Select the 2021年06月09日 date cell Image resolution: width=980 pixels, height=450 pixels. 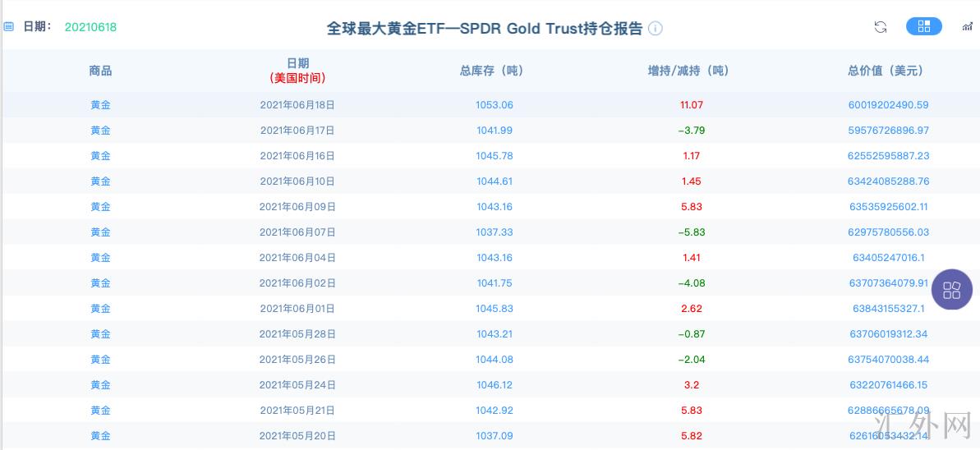click(297, 207)
